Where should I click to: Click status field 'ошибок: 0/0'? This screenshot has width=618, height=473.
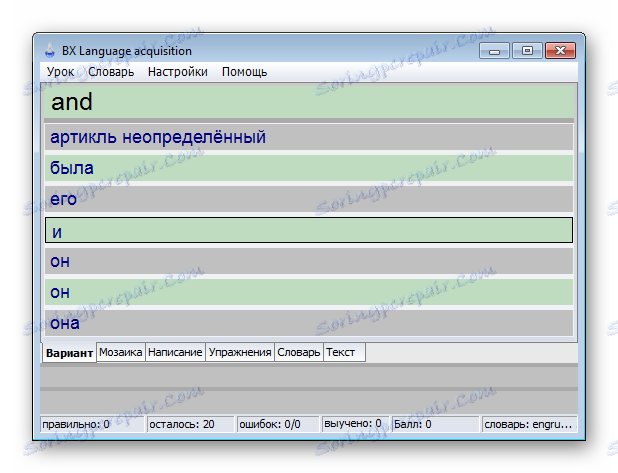point(278,425)
